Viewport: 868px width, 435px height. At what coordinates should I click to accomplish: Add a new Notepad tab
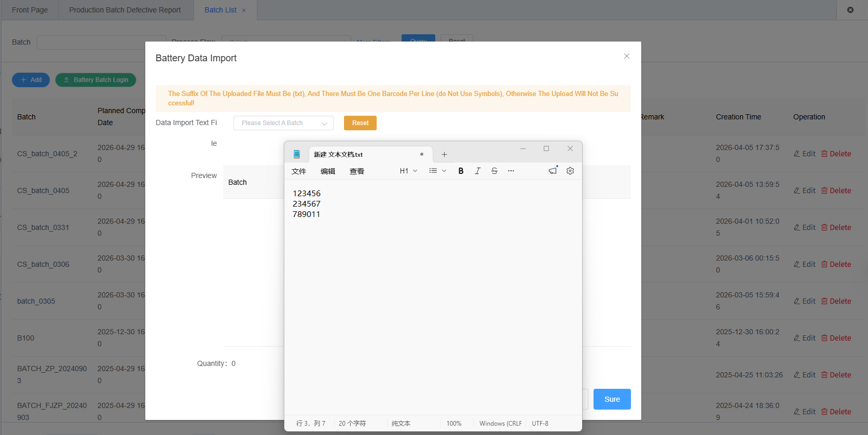click(x=444, y=154)
